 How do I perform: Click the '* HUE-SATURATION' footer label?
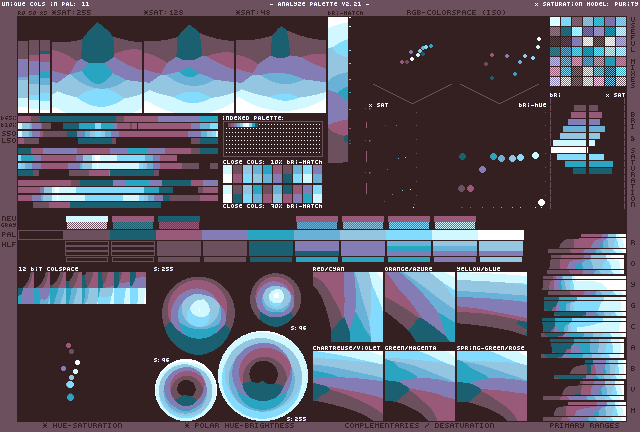(82, 425)
